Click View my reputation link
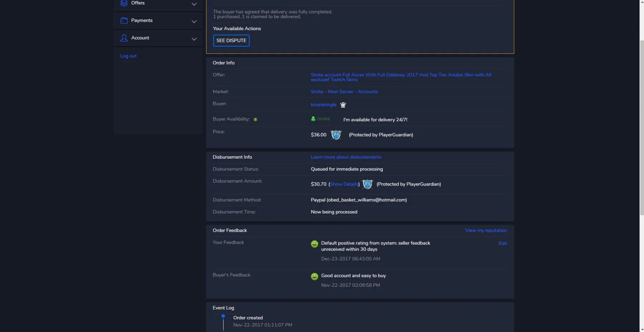 click(486, 231)
